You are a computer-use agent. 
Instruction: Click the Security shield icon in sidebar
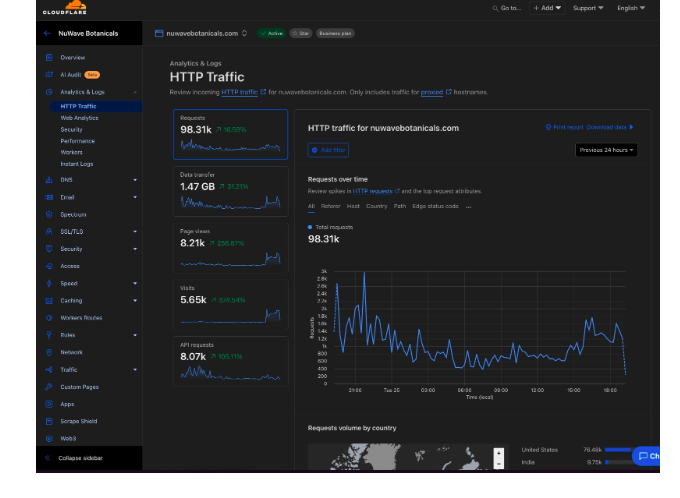click(49, 249)
